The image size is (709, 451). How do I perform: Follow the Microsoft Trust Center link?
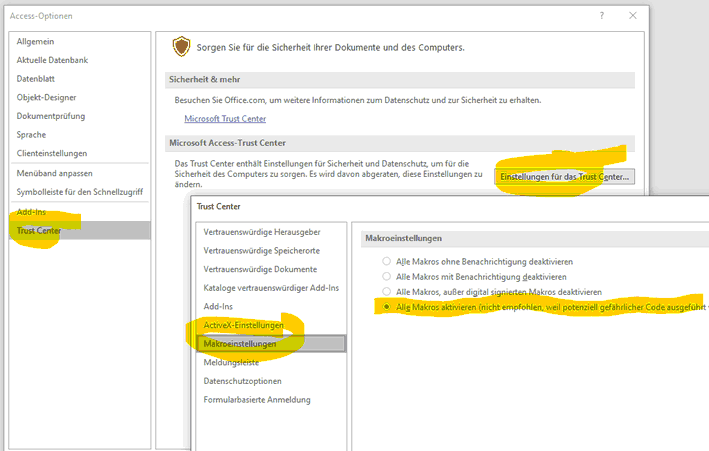225,119
